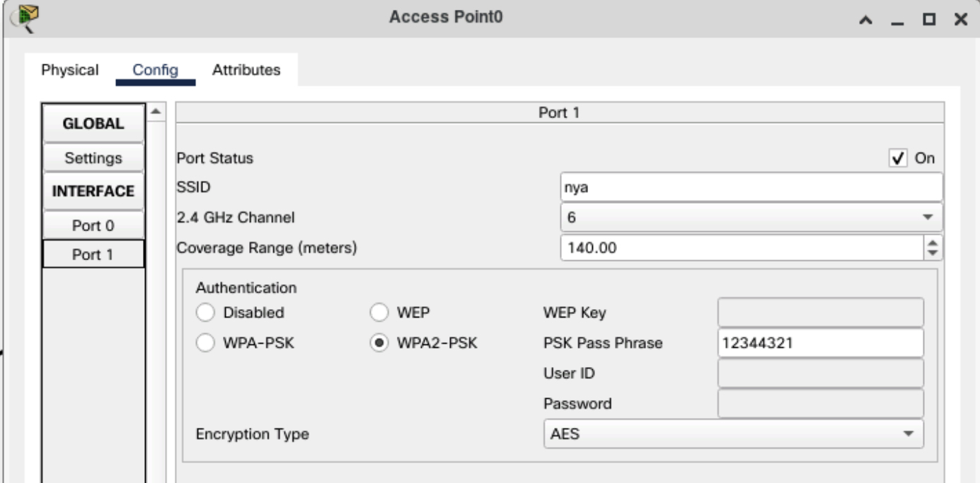This screenshot has width=980, height=483.
Task: Expand the Encryption Type AES dropdown
Action: tap(733, 434)
